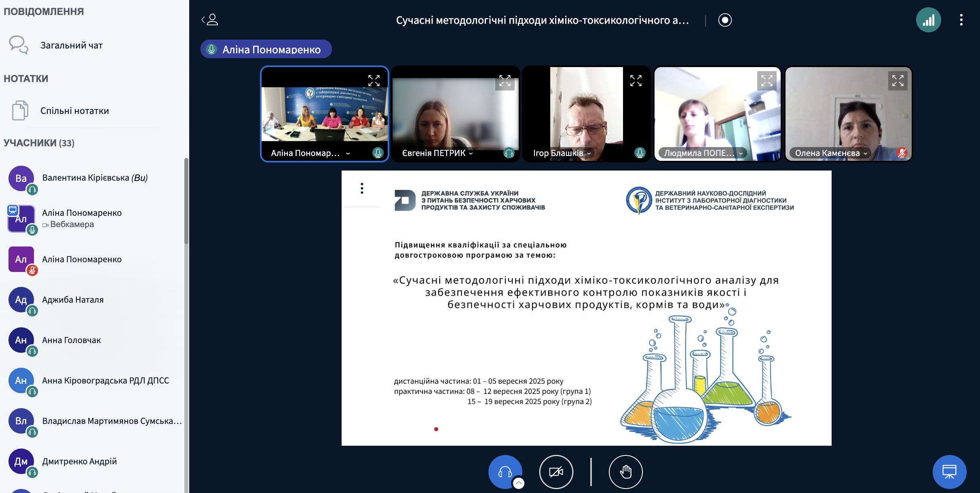This screenshot has height=493, width=980.
Task: Expand audio device options arrow
Action: pyautogui.click(x=519, y=483)
